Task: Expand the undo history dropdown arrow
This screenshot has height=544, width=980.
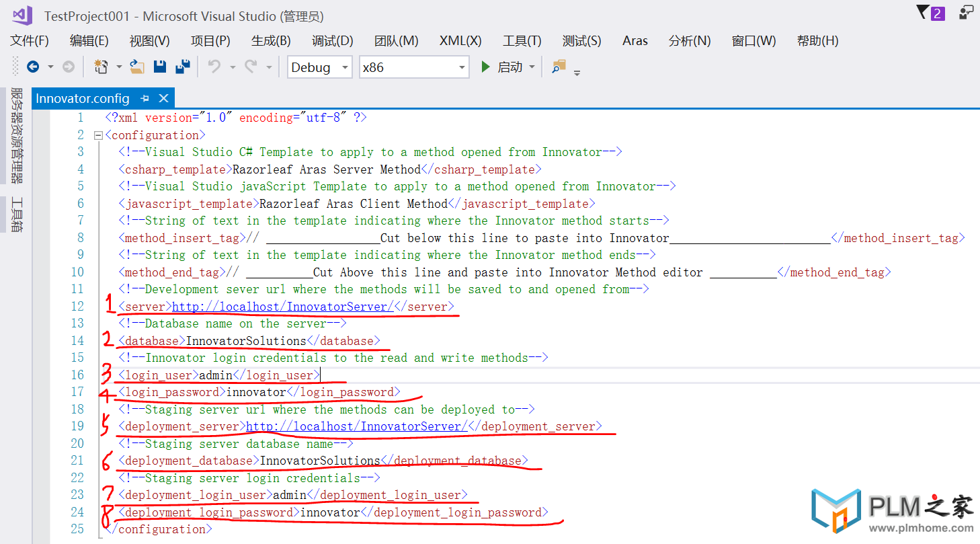Action: click(233, 67)
